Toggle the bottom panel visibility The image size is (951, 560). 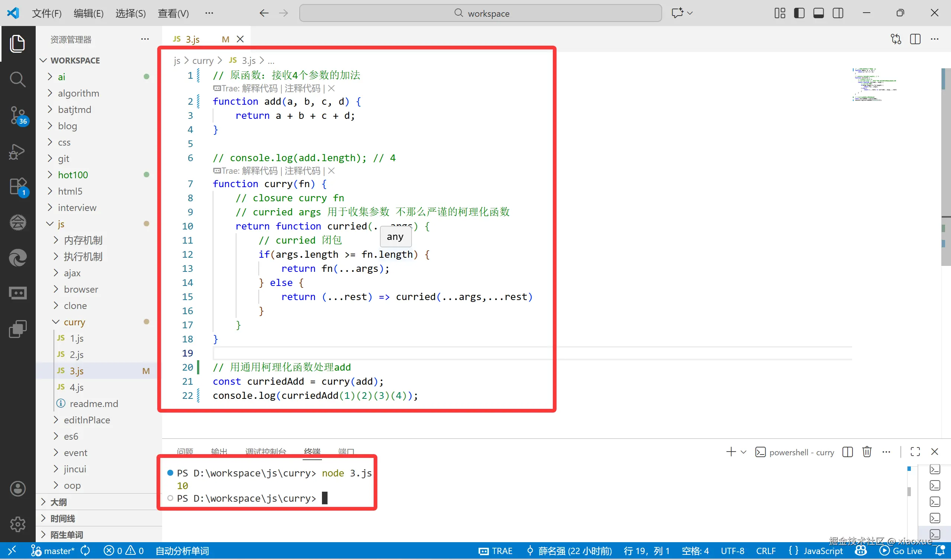tap(818, 13)
